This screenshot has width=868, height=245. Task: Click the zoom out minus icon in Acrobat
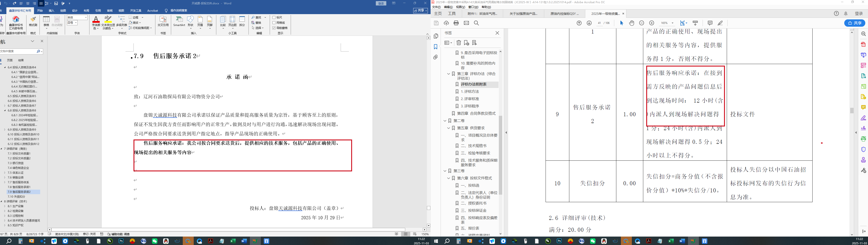pos(642,23)
